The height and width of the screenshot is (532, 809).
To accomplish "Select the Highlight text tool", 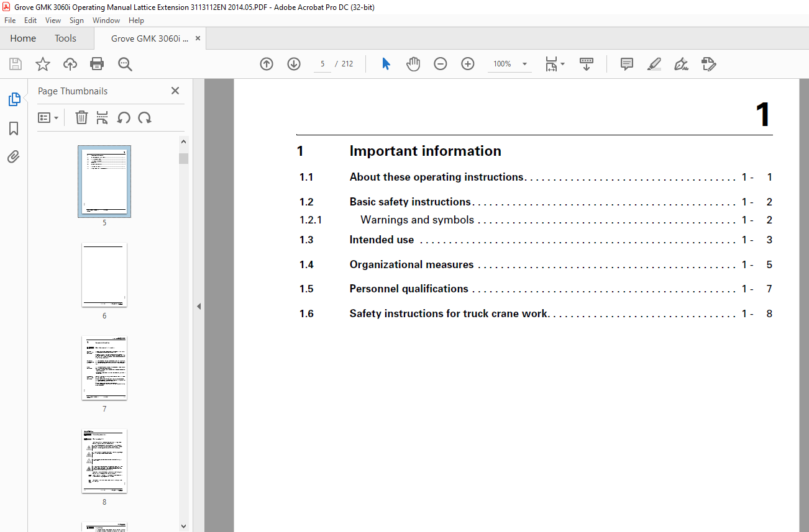I will point(654,64).
